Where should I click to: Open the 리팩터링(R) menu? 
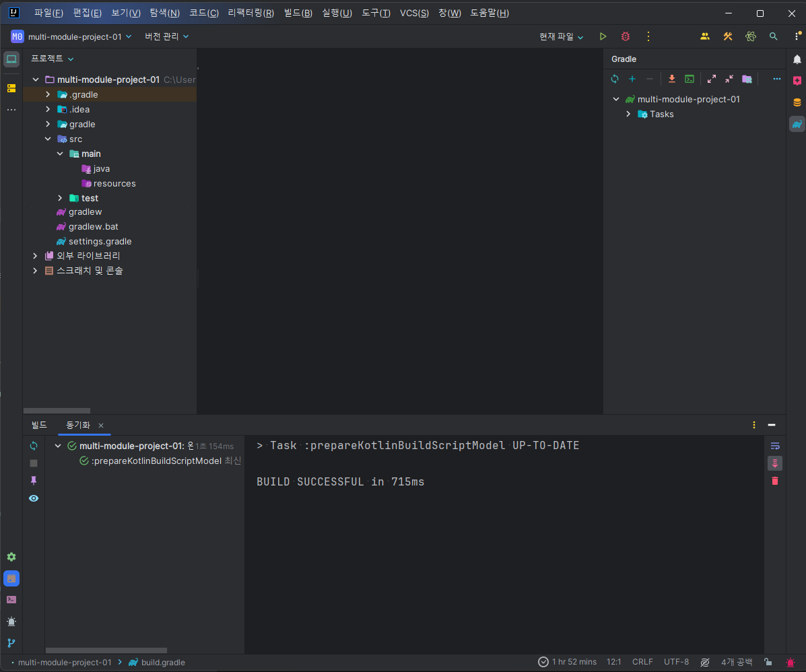click(x=251, y=13)
